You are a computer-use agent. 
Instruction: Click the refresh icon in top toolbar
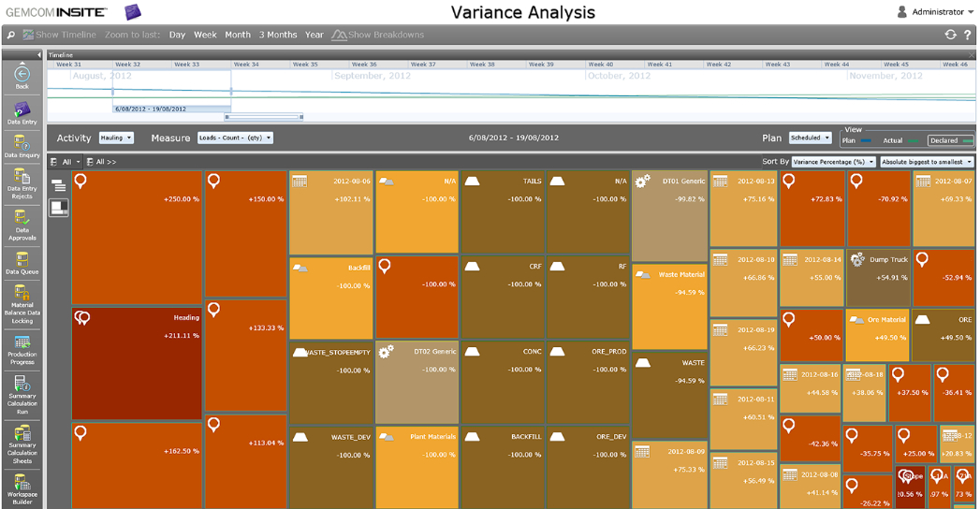point(951,35)
